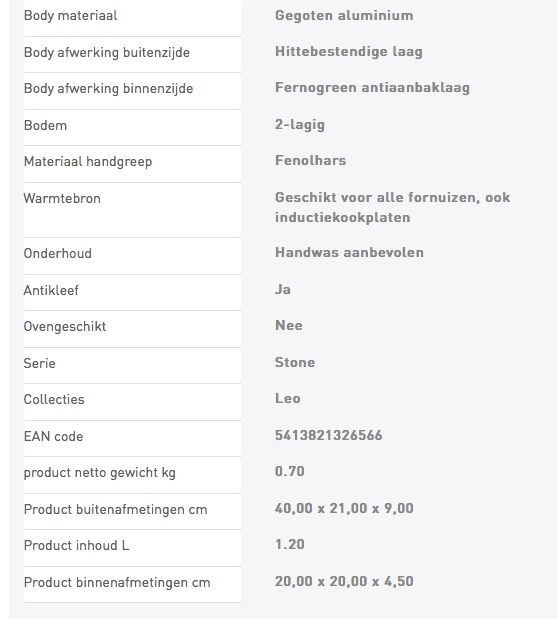This screenshot has height=619, width=558.
Task: Click the '40,00 x 21,00 x 9,00' dimensions
Action: click(x=344, y=508)
